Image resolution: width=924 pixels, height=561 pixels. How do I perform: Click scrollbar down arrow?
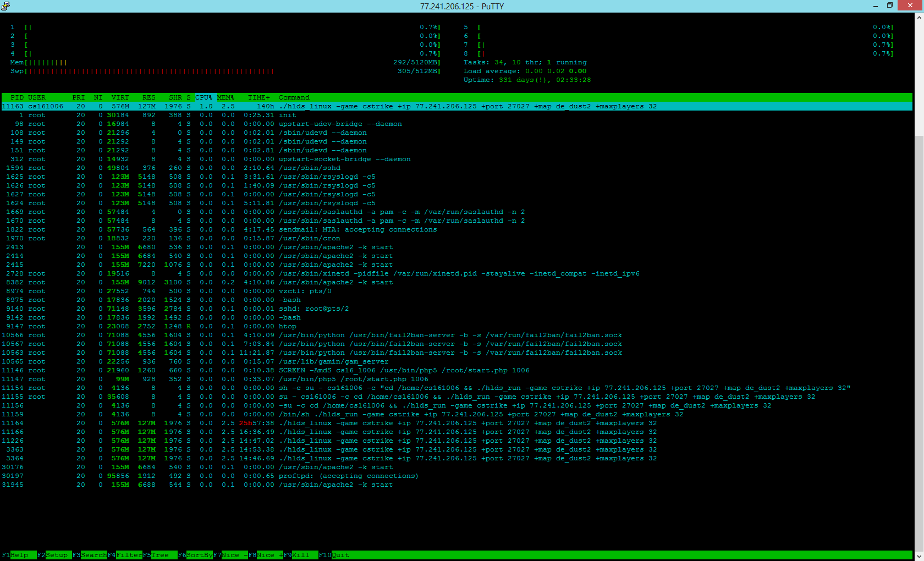pyautogui.click(x=919, y=555)
